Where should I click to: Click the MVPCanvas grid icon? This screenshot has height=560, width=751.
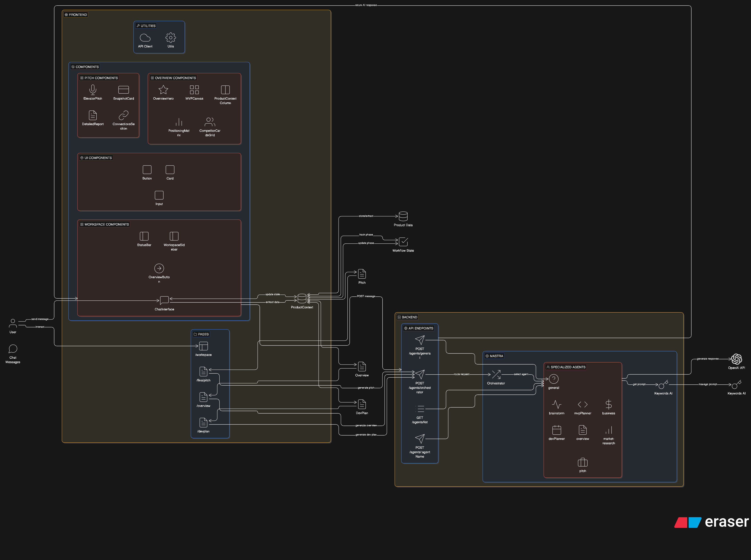(194, 89)
